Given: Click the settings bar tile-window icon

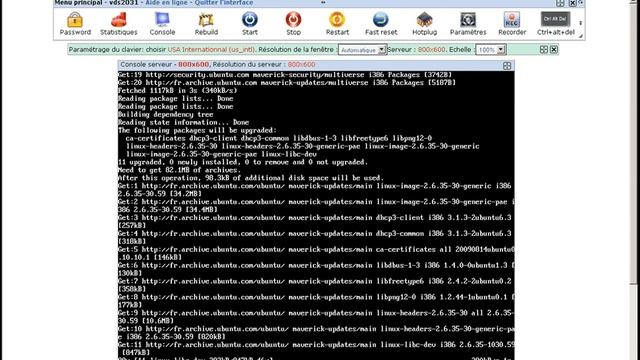Looking at the screenshot, I should (544, 49).
